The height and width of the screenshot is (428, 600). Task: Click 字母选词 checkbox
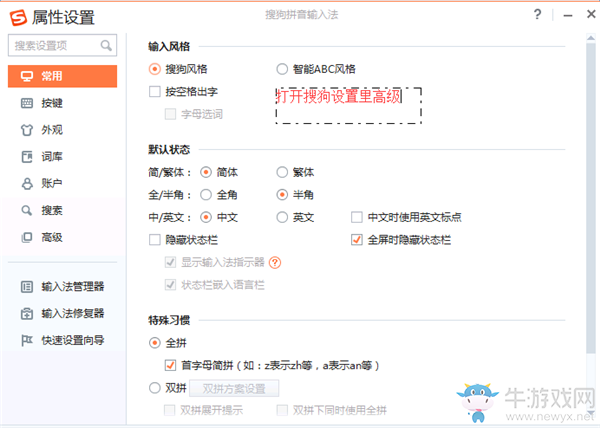(x=170, y=114)
